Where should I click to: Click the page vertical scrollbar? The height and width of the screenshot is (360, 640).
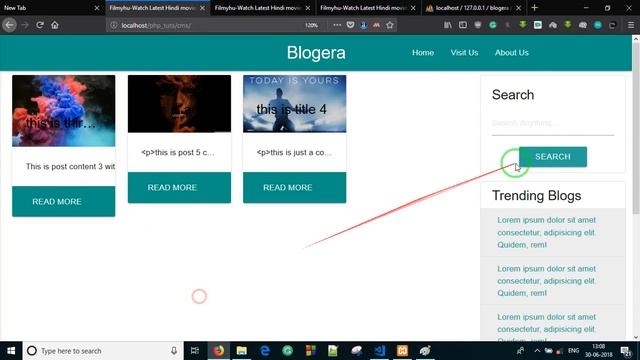click(636, 127)
